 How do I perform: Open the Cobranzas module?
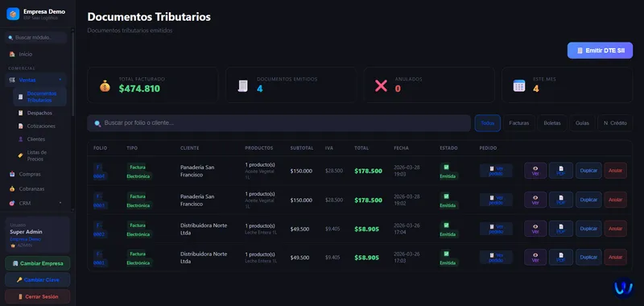point(31,189)
